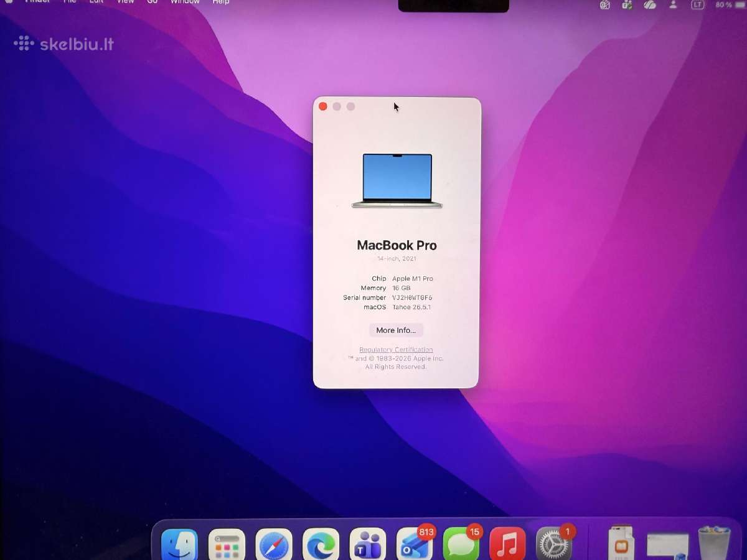This screenshot has width=747, height=560.
Task: Open Finder from the Dock
Action: click(179, 546)
